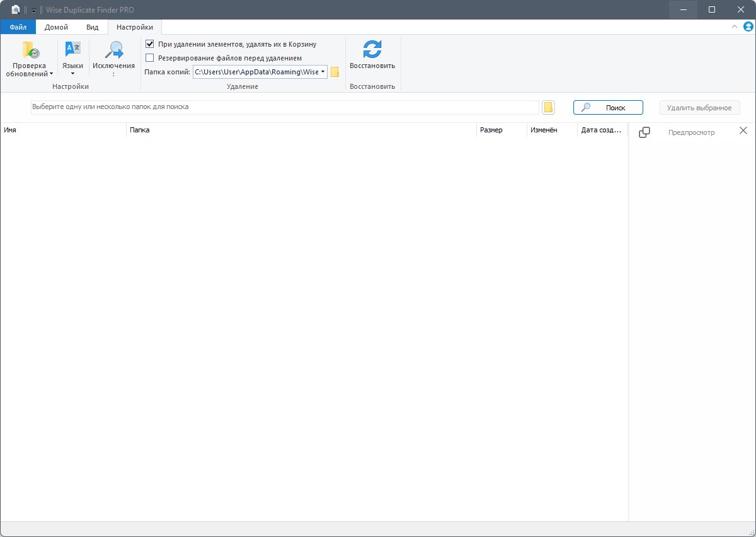This screenshot has height=537, width=756.
Task: Click the Удалить выбранное button
Action: pyautogui.click(x=699, y=108)
